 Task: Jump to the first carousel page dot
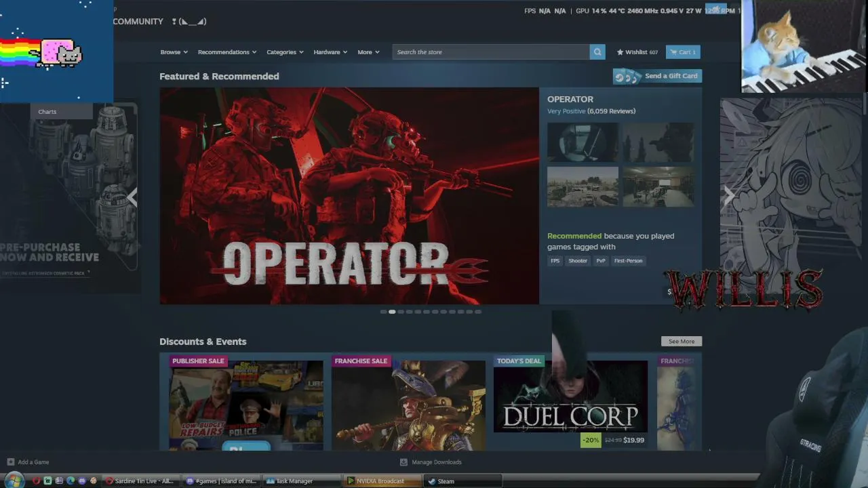click(383, 312)
